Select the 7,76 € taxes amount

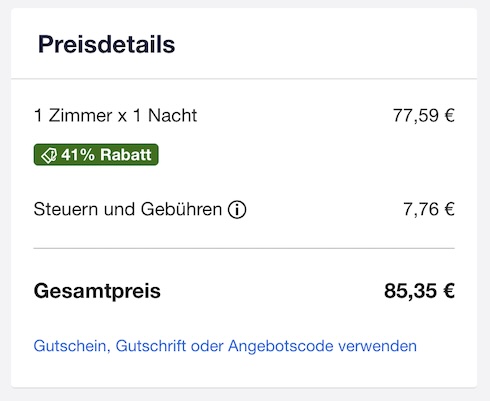pyautogui.click(x=429, y=210)
